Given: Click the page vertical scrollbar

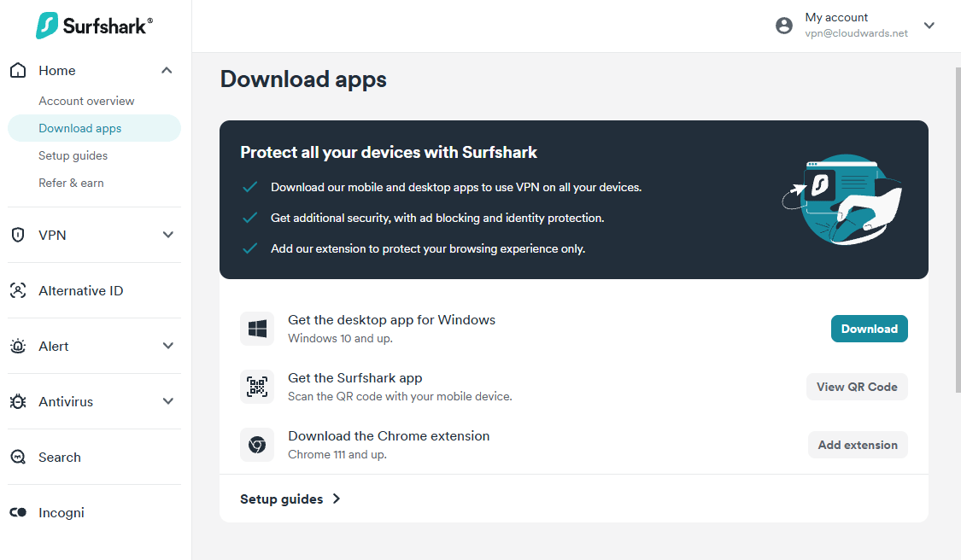Looking at the screenshot, I should click(958, 230).
